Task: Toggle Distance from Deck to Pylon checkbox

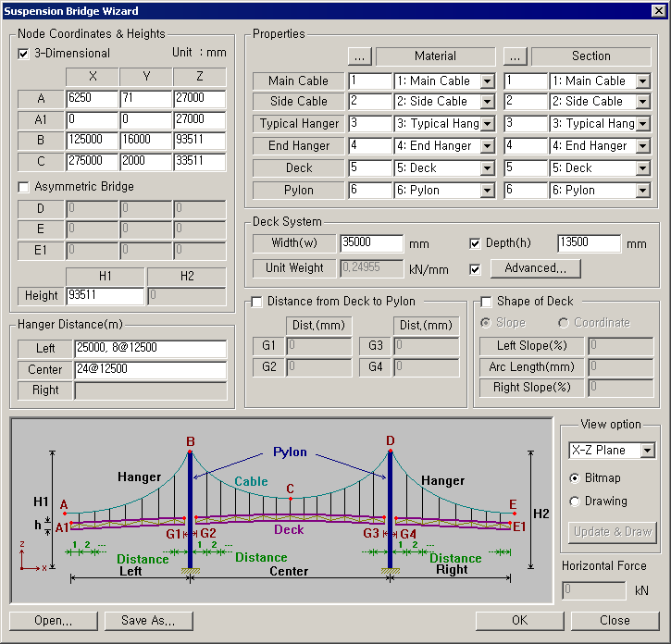Action: (x=257, y=302)
